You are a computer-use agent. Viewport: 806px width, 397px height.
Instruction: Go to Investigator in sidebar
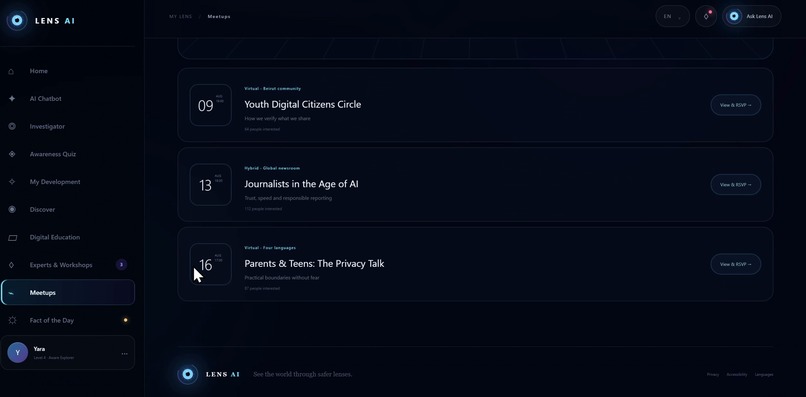click(47, 127)
